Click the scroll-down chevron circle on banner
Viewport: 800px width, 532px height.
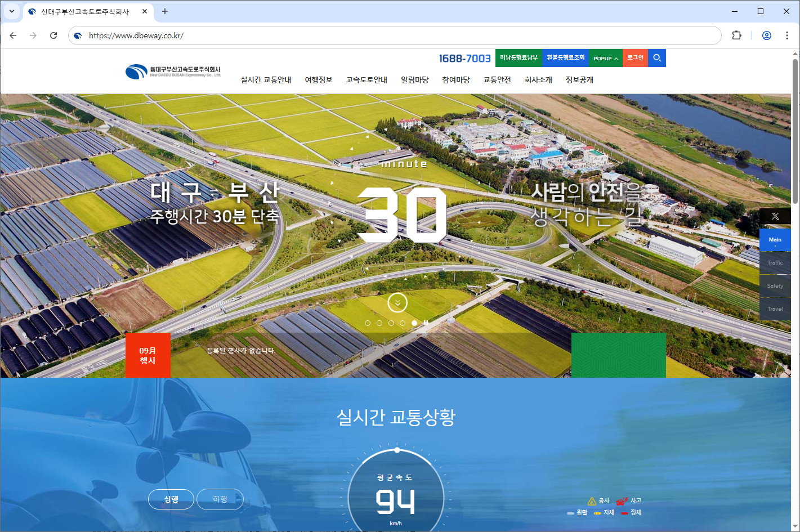point(397,302)
